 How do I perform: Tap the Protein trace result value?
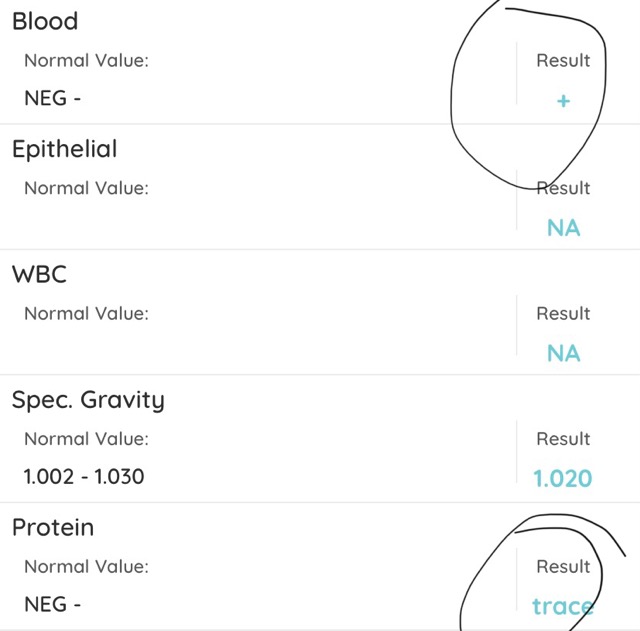tap(563, 606)
